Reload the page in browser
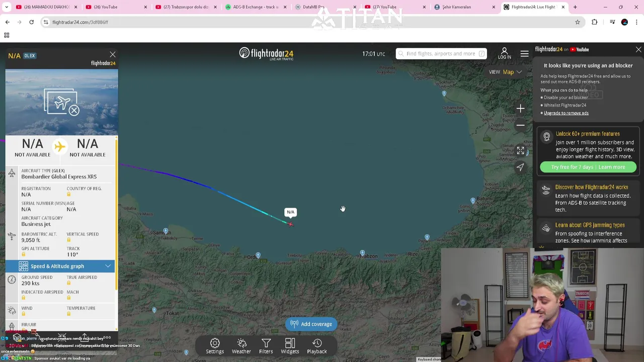Image resolution: width=644 pixels, height=362 pixels. 31,22
